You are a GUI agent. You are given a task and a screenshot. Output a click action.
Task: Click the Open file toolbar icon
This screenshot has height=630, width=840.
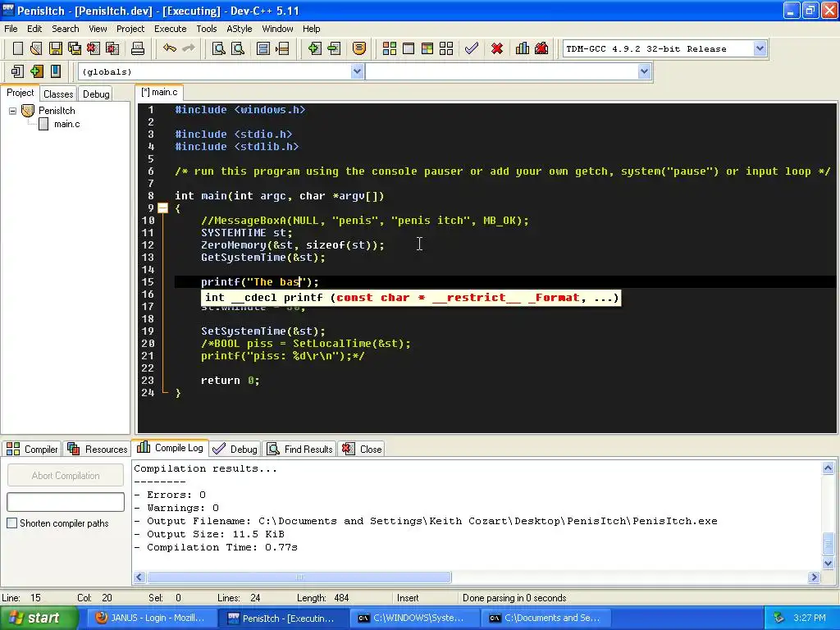[x=36, y=48]
